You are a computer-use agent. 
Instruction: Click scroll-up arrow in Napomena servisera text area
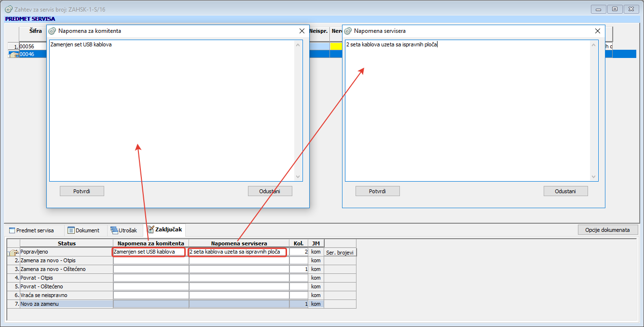tap(593, 45)
